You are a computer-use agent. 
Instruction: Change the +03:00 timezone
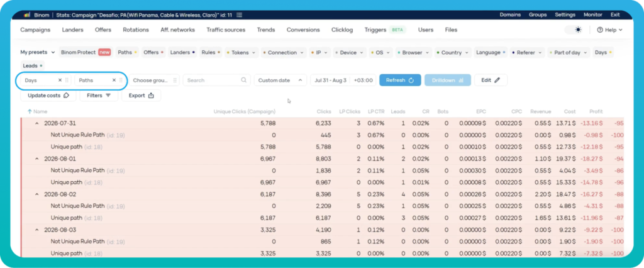[363, 80]
